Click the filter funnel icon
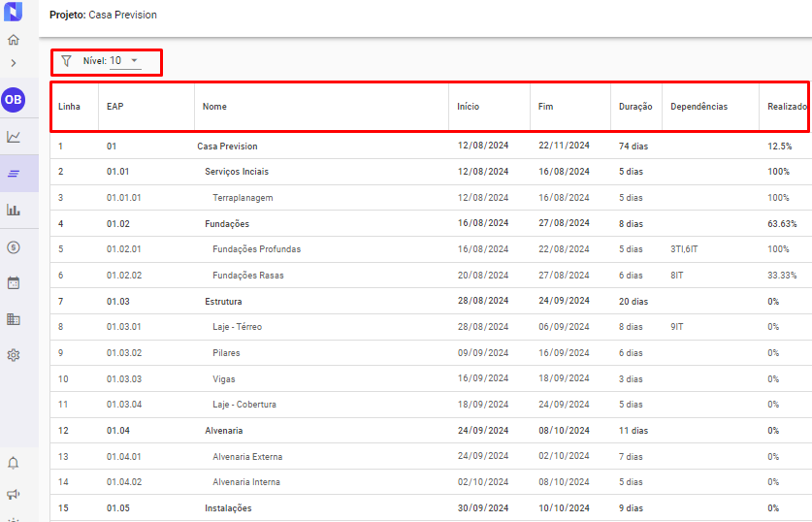Image resolution: width=812 pixels, height=522 pixels. (66, 61)
